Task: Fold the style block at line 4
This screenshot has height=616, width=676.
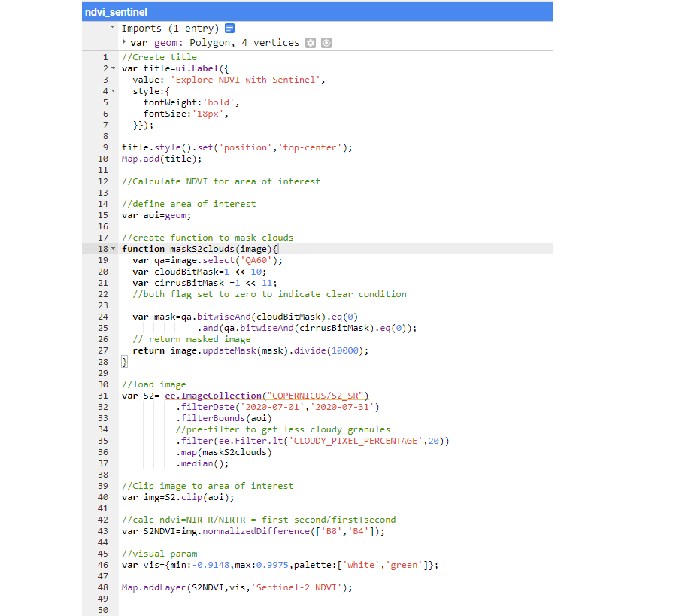Action: (x=114, y=91)
